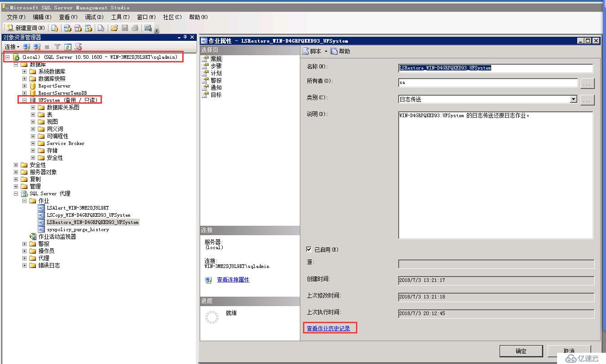Open the 帮助(H) menu
Screen dimensions: 606x364
(x=198, y=17)
